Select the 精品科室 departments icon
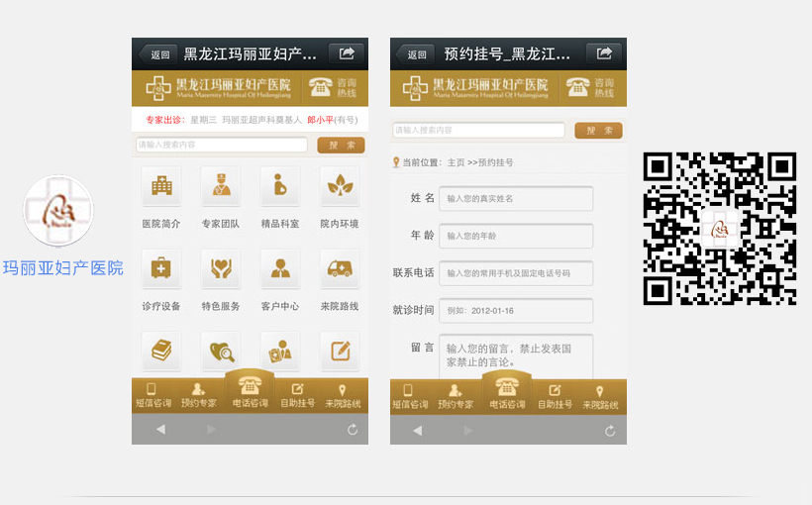812x505 pixels. (x=280, y=186)
